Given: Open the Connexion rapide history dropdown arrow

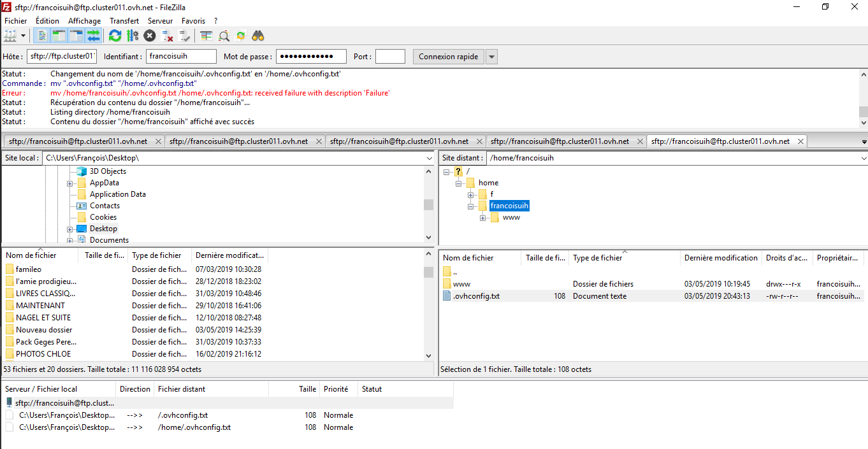Looking at the screenshot, I should click(491, 57).
